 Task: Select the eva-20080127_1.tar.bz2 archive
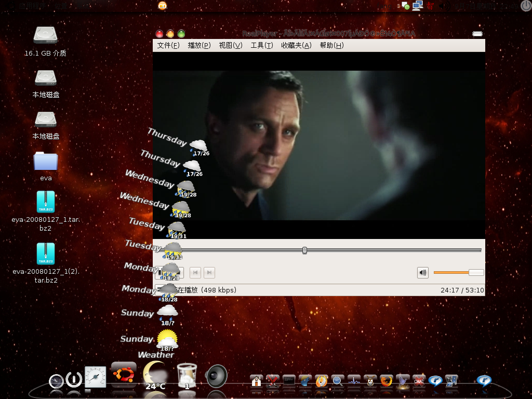(46, 202)
